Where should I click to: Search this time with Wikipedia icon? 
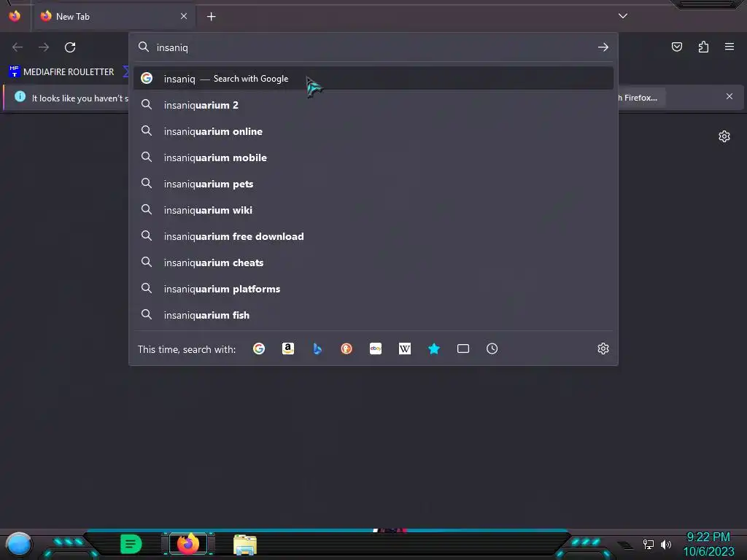[x=404, y=349]
